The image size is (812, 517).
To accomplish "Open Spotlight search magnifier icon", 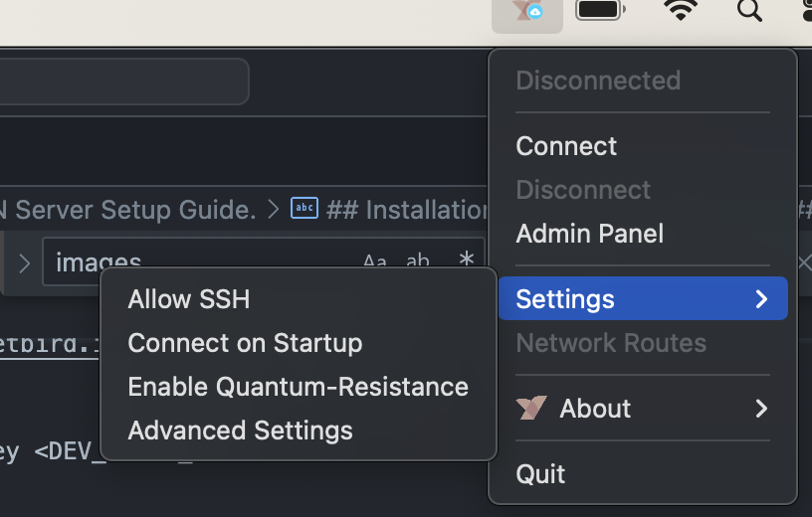I will point(748,11).
